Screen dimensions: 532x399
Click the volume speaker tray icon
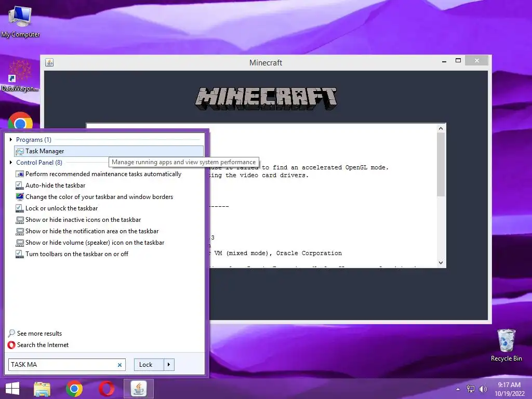483,389
